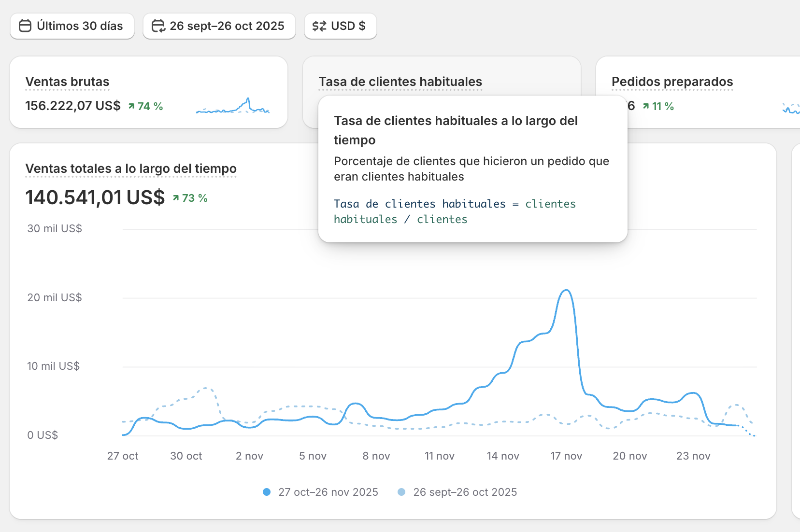Click the '20 nov' x-axis label
This screenshot has height=532, width=800.
(x=630, y=456)
